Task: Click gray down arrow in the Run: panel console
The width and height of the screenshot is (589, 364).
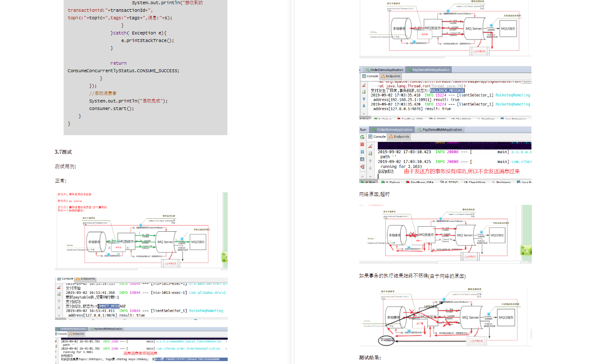Action: click(370, 168)
